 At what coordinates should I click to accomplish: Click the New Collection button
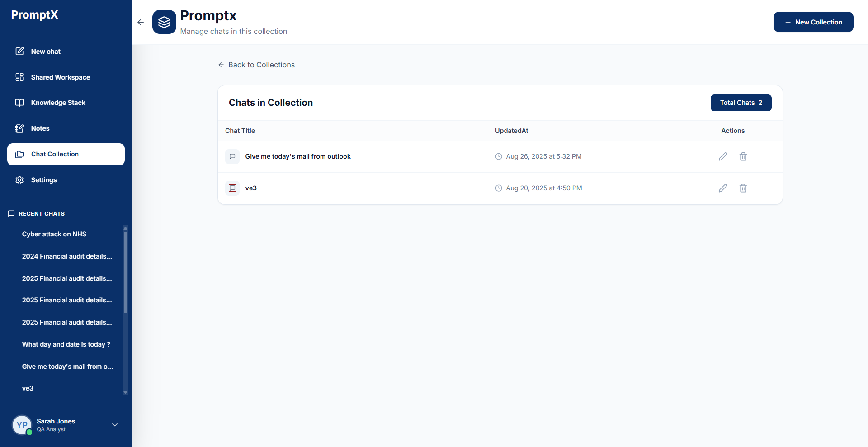pos(813,22)
